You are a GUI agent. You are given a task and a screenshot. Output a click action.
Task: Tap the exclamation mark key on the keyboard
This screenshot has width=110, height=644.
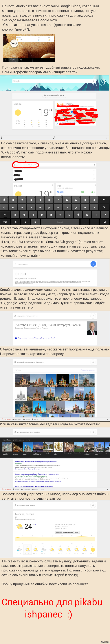click(x=96, y=215)
